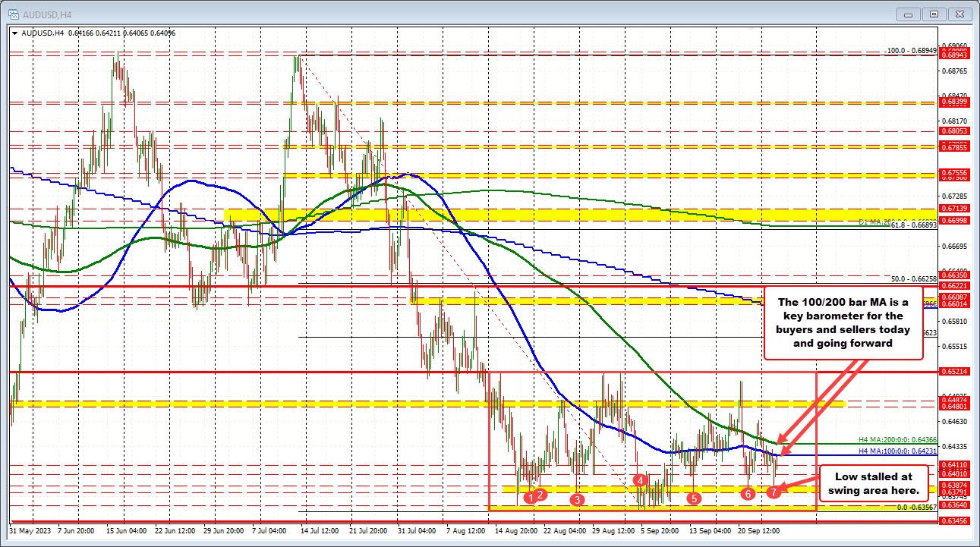Click circle marker 5 near the September swing low

pos(693,499)
